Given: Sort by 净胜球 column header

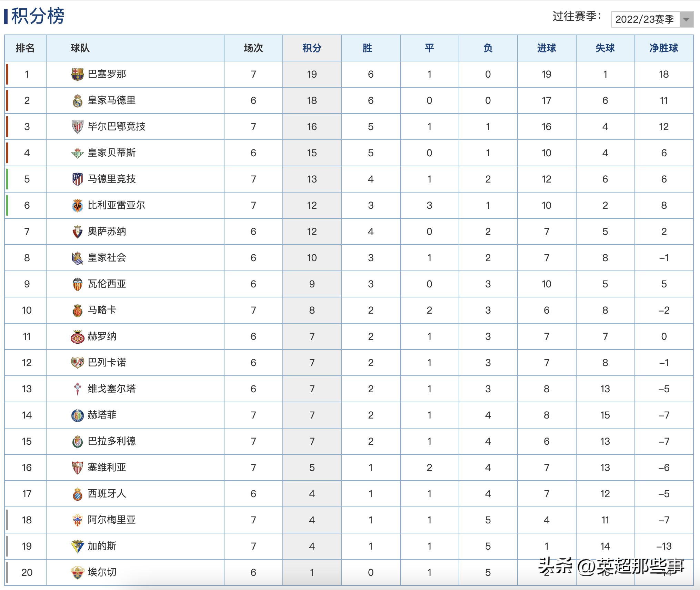Looking at the screenshot, I should coord(664,48).
